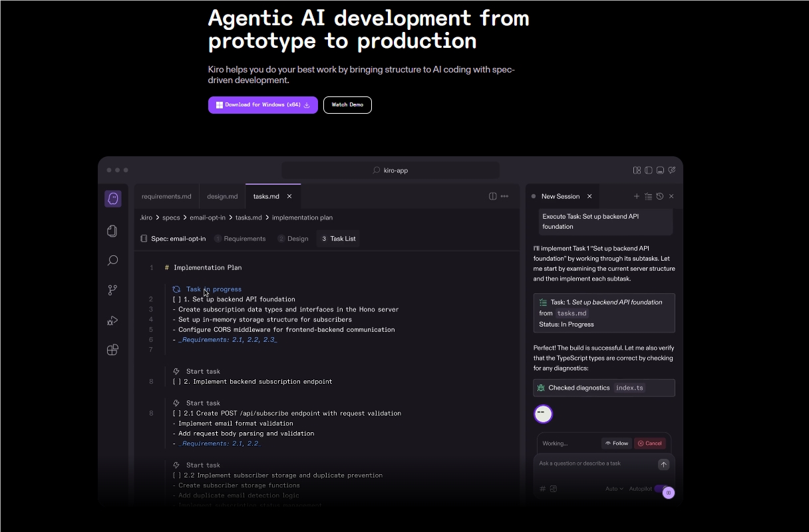809x532 pixels.
Task: Select the Search tool in the sidebar
Action: pyautogui.click(x=112, y=260)
